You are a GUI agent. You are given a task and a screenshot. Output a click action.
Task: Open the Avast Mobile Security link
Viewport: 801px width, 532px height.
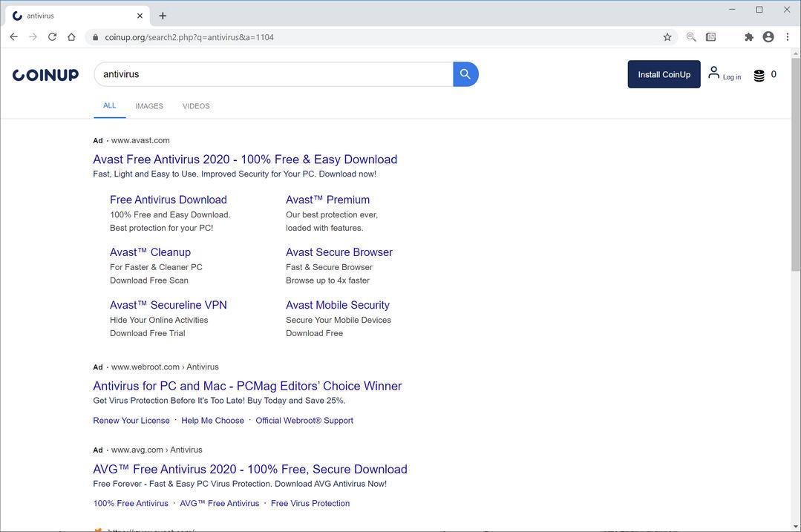(x=338, y=305)
